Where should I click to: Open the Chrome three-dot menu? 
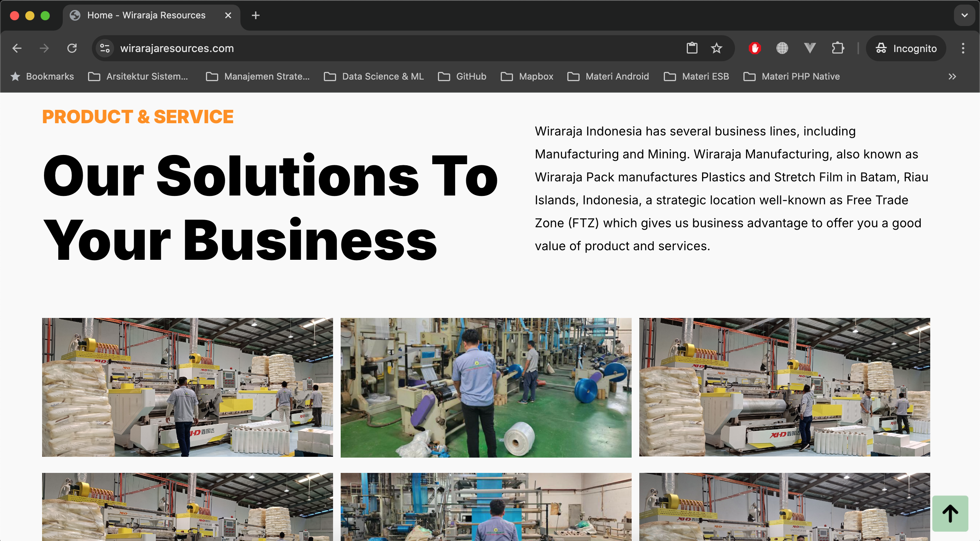pyautogui.click(x=963, y=48)
